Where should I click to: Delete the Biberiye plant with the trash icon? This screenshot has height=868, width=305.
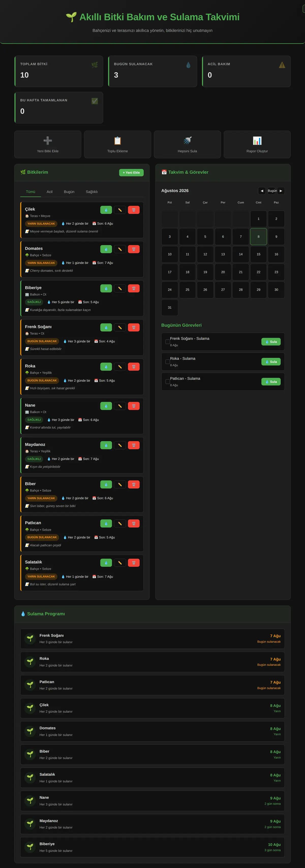pos(134,288)
